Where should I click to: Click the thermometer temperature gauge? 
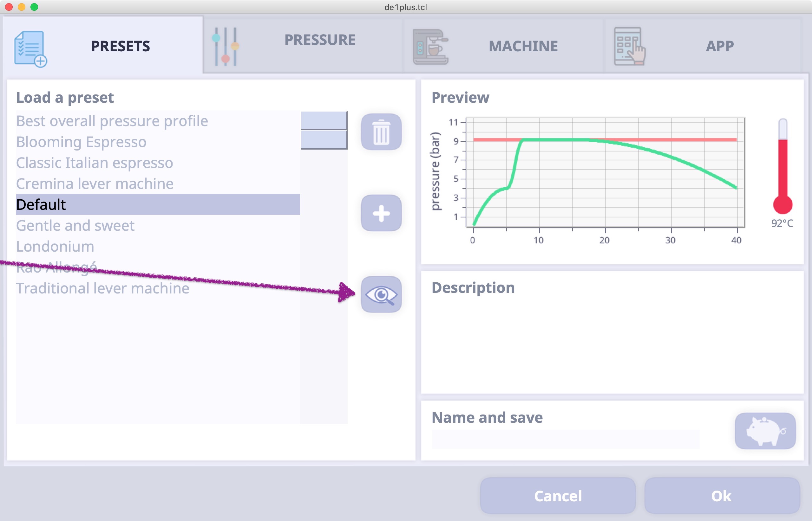click(783, 166)
